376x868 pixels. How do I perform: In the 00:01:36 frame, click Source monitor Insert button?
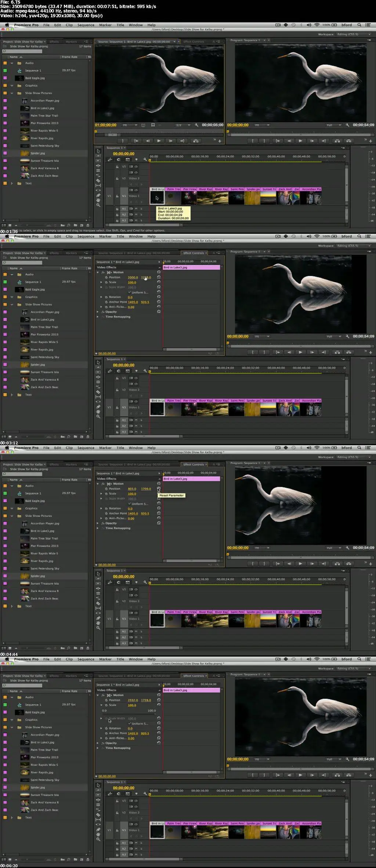[196, 141]
